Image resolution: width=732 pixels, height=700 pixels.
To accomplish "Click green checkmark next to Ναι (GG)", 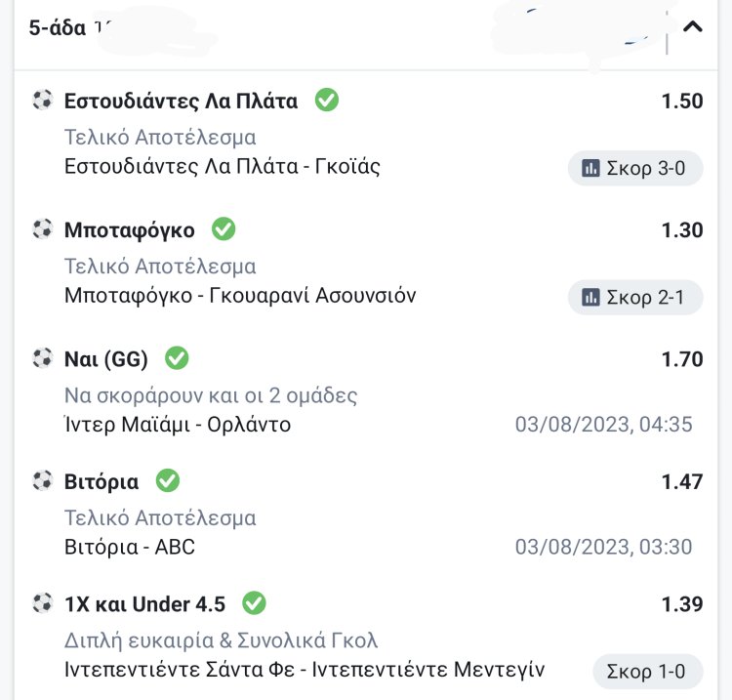I will coord(177,358).
